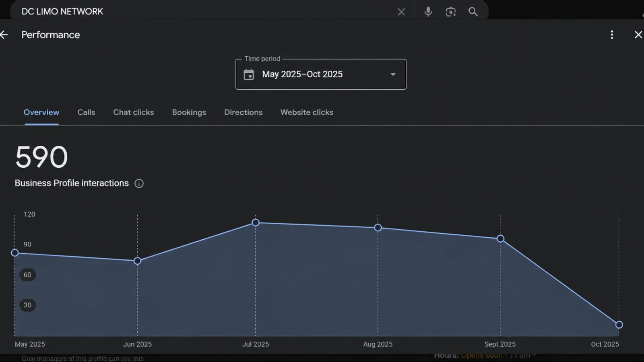Click the 60 y-axis value label

click(27, 275)
